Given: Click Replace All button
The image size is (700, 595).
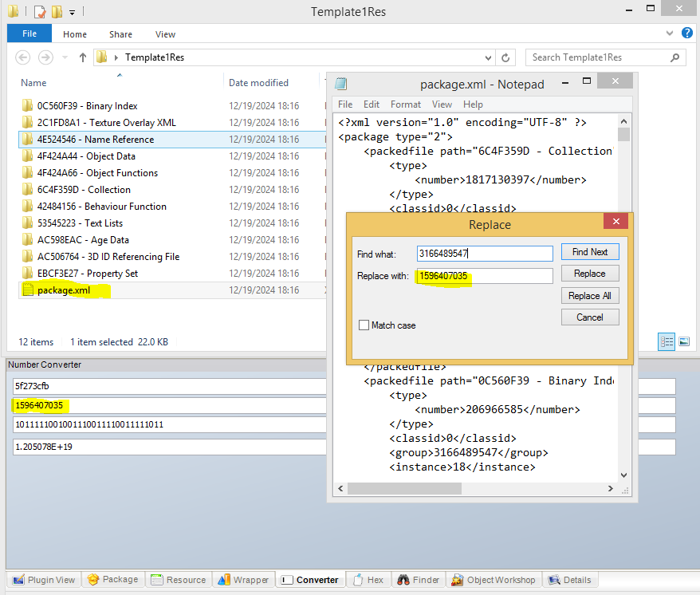Looking at the screenshot, I should (590, 296).
